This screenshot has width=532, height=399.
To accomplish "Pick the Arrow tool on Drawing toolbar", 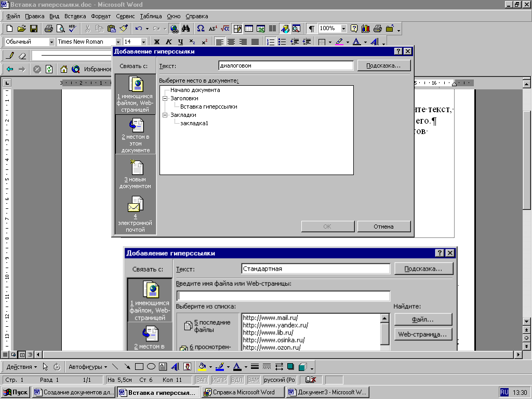I will tap(127, 367).
